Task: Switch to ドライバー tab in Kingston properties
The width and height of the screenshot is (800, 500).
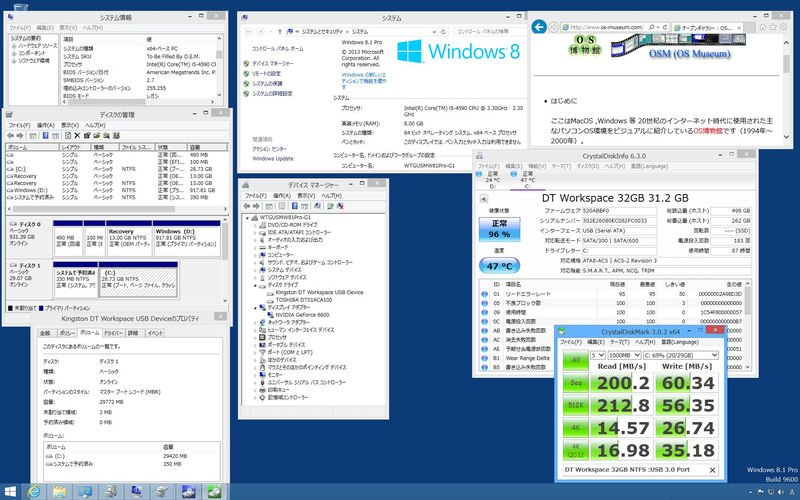Action: tap(113, 333)
